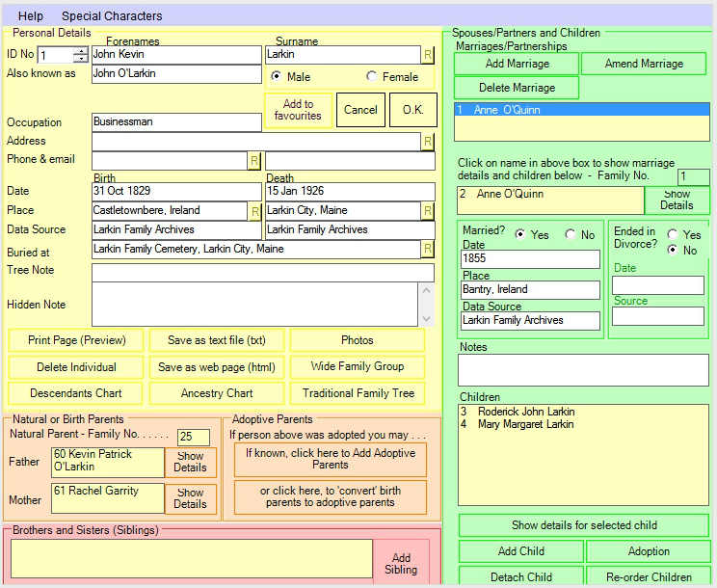The height and width of the screenshot is (588, 717).
Task: Click Add Sibling button
Action: [401, 563]
